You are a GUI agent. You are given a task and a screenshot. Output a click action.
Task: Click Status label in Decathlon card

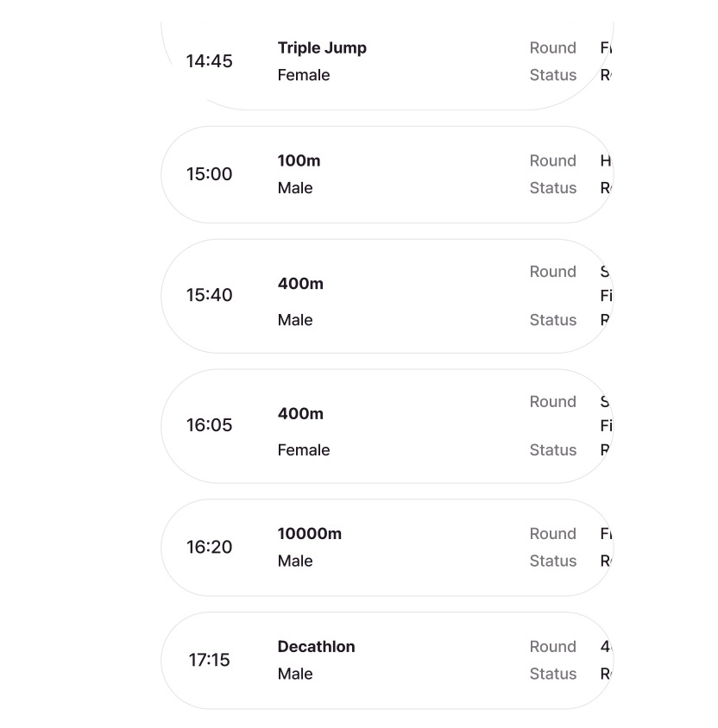click(552, 674)
